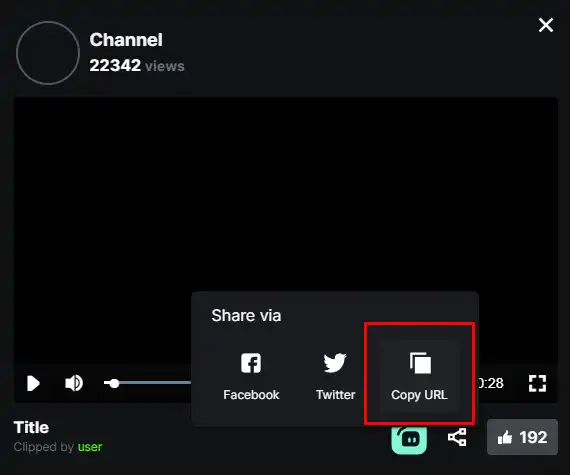Open the clipper 'user' profile link
Viewport: 570px width, 475px height.
pyautogui.click(x=90, y=447)
